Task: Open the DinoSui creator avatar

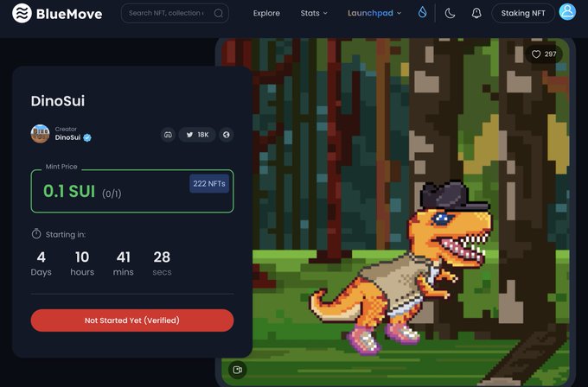Action: click(40, 134)
